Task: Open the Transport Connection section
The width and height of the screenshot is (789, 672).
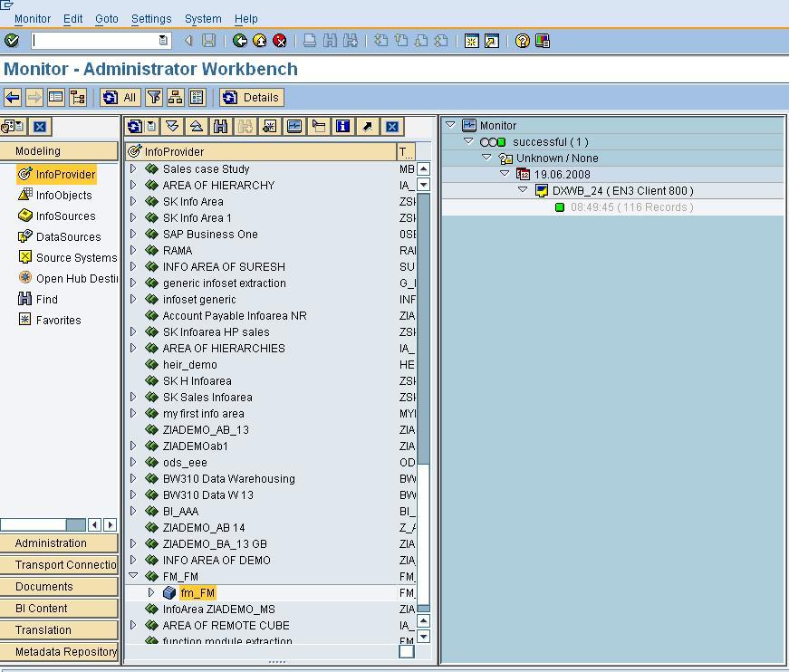Action: pyautogui.click(x=59, y=565)
